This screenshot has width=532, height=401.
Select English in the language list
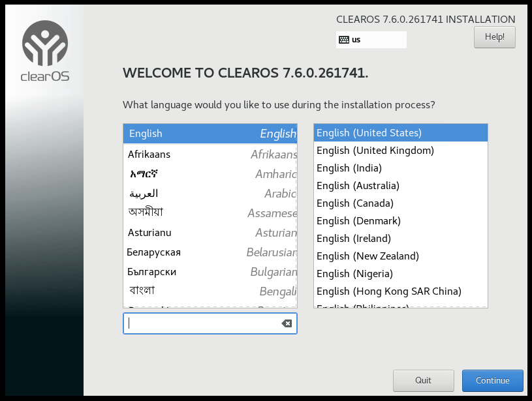[210, 134]
